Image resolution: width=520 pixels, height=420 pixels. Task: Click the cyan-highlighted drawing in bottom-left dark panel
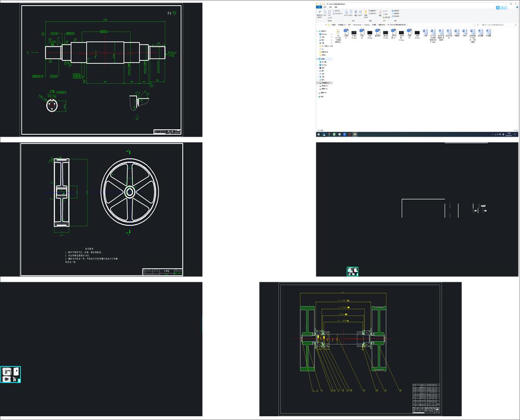[11, 374]
